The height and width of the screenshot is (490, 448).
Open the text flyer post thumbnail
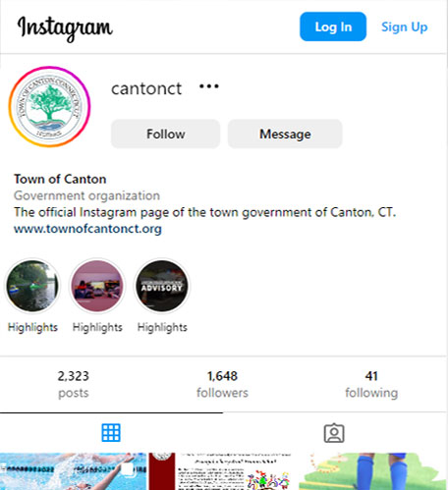(224, 471)
